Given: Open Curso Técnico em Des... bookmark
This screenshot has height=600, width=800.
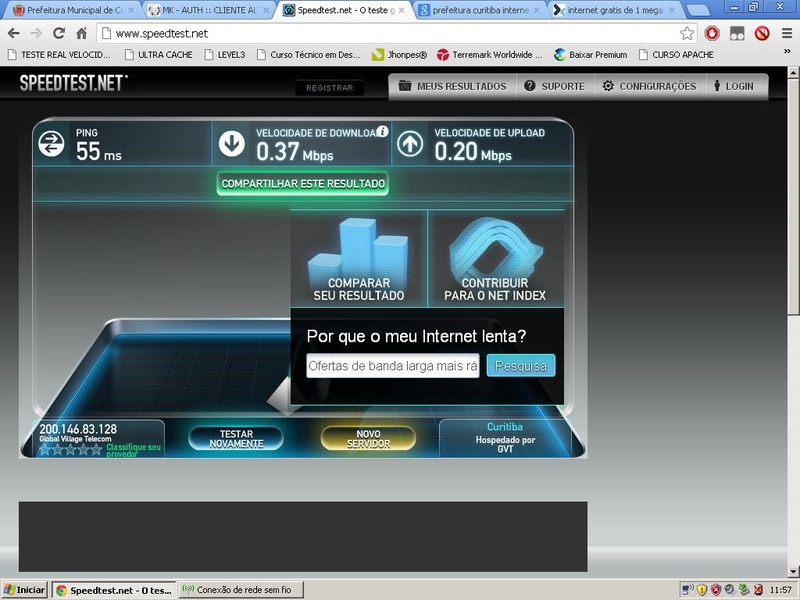Looking at the screenshot, I should click(309, 54).
